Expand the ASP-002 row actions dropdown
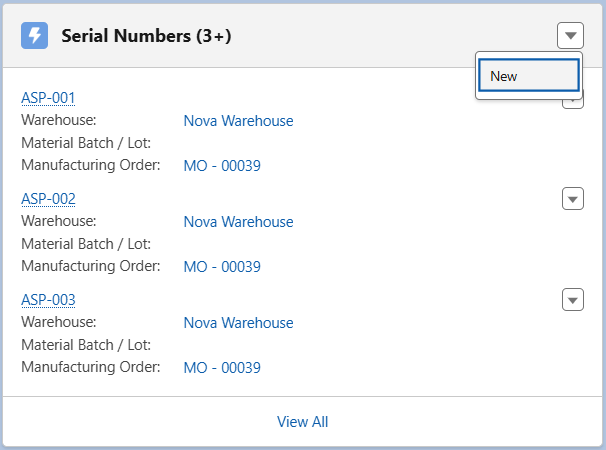606x450 pixels. 573,199
